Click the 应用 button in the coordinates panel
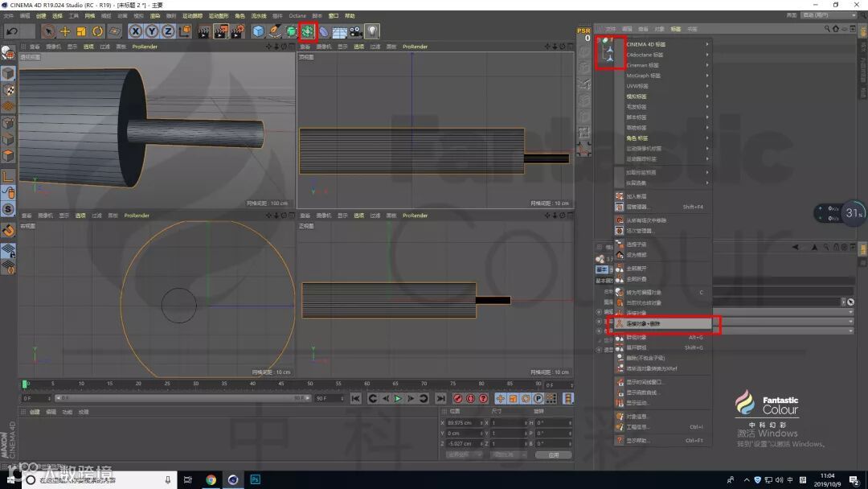The image size is (868, 489). click(x=553, y=454)
